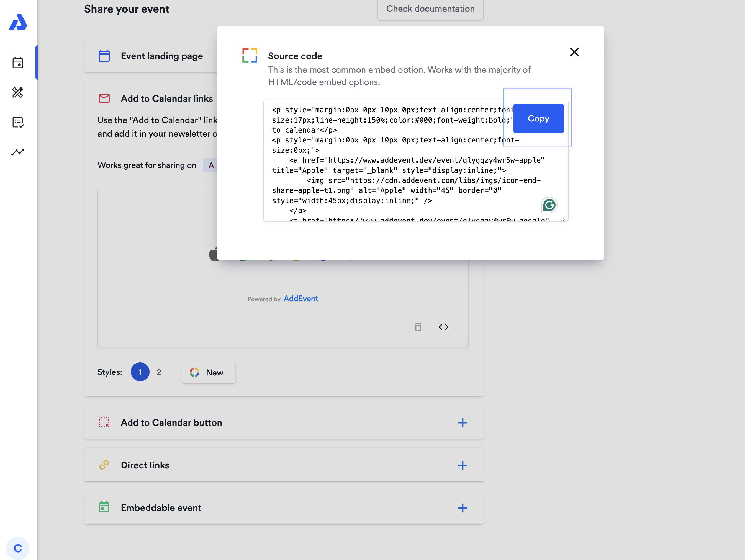Click the trash delete icon
Viewport: 745px width, 560px height.
tap(418, 327)
